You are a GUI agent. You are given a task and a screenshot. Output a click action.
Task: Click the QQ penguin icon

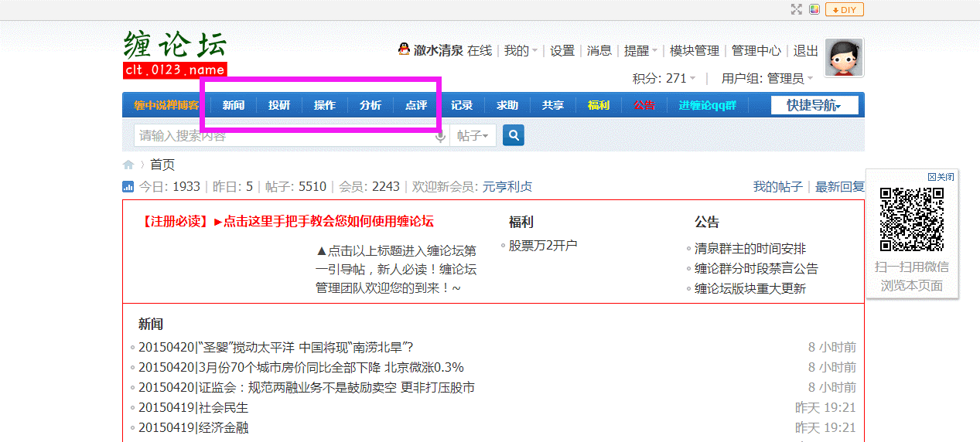point(404,49)
